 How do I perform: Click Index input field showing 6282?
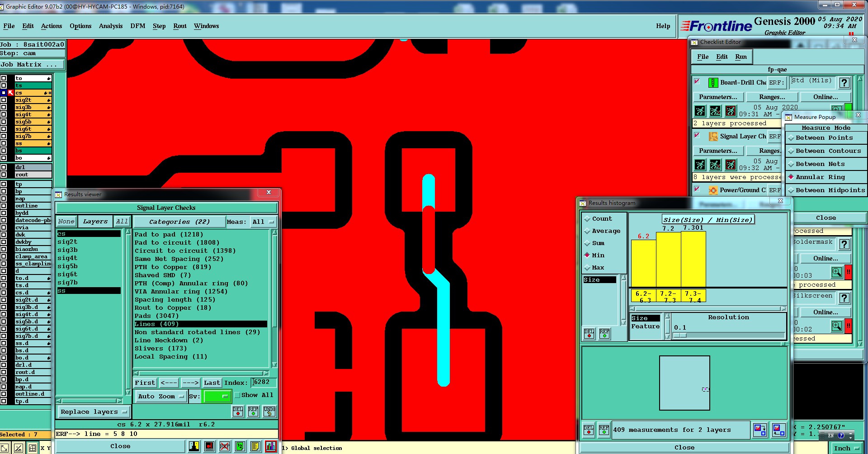pyautogui.click(x=264, y=383)
